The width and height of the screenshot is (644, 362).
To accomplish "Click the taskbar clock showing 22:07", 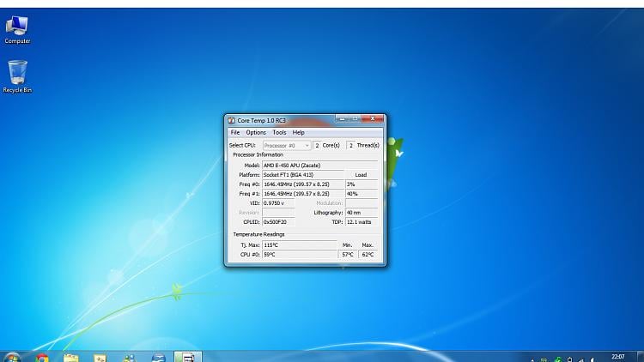I will point(617,357).
